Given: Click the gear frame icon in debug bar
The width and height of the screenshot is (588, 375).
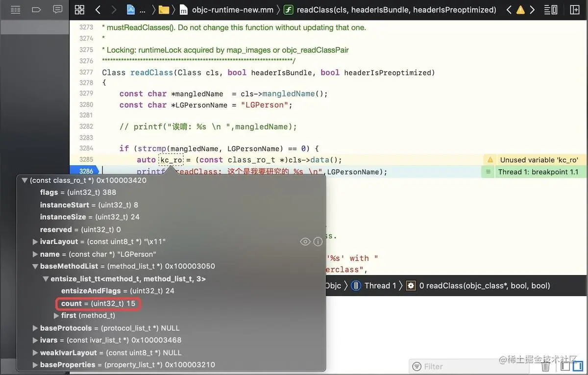Looking at the screenshot, I should [x=411, y=286].
